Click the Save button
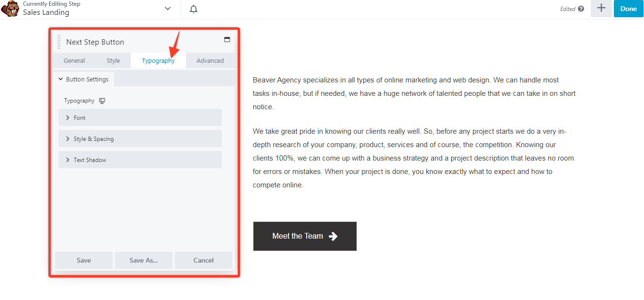Image resolution: width=644 pixels, height=300 pixels. [x=84, y=260]
